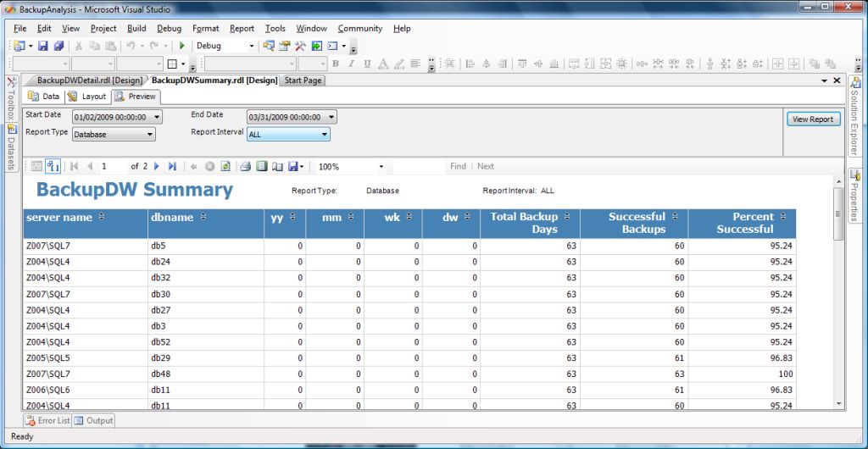Image resolution: width=868 pixels, height=449 pixels.
Task: Toggle the Print Layout view icon
Action: click(262, 167)
